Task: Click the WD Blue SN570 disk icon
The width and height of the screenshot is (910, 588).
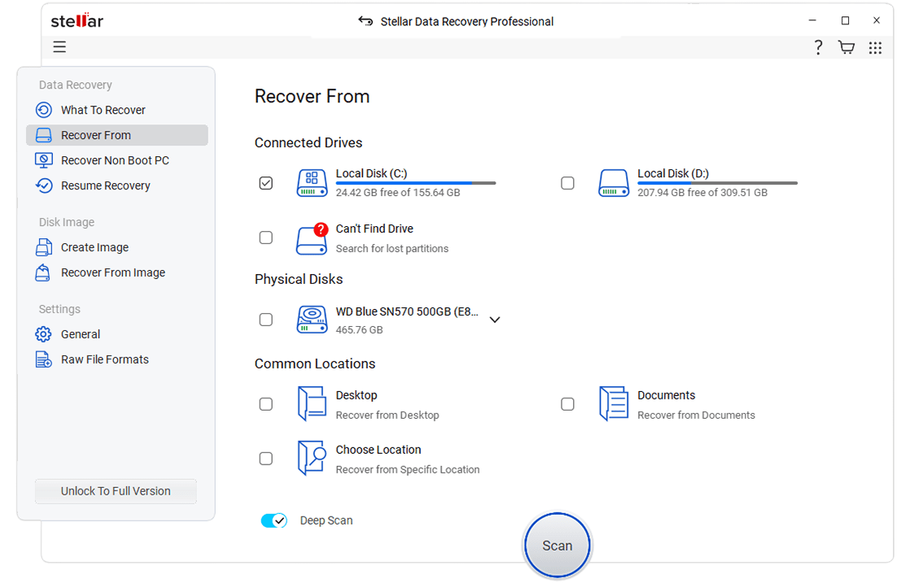Action: click(312, 320)
